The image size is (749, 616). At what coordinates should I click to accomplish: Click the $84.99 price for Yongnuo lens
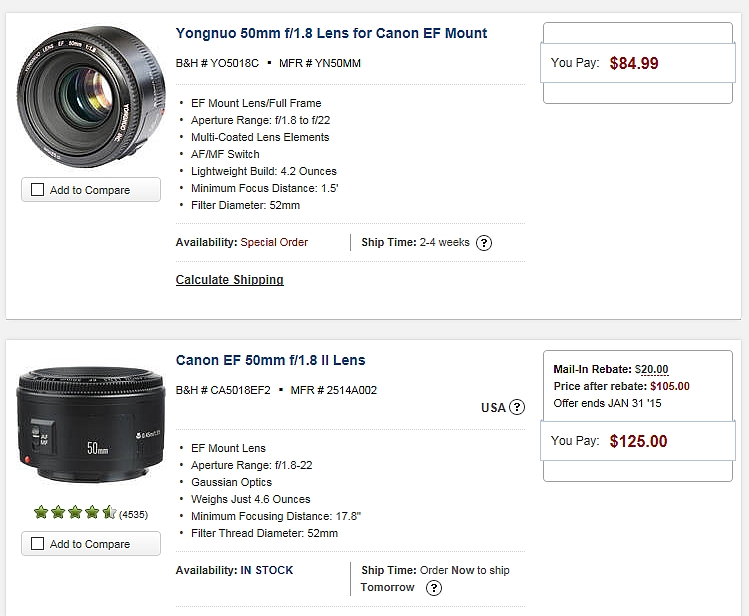point(634,63)
